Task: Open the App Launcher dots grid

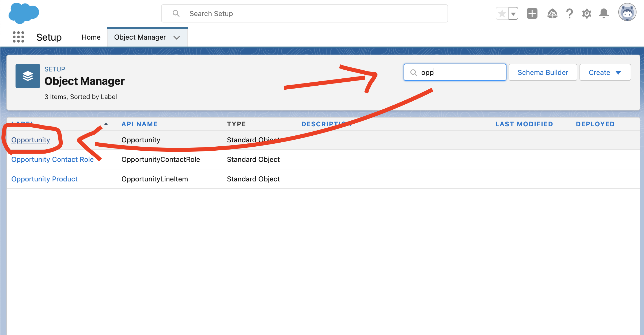Action: click(18, 37)
